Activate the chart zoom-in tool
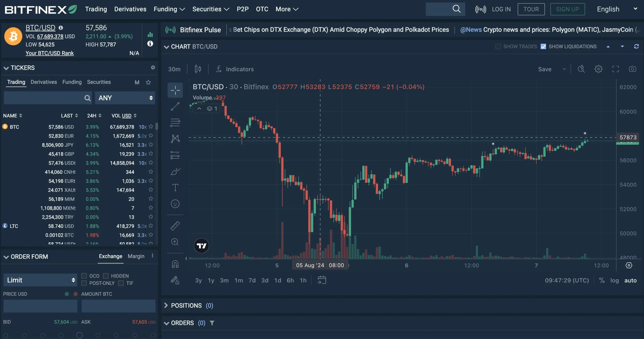The image size is (644, 339). [x=175, y=242]
